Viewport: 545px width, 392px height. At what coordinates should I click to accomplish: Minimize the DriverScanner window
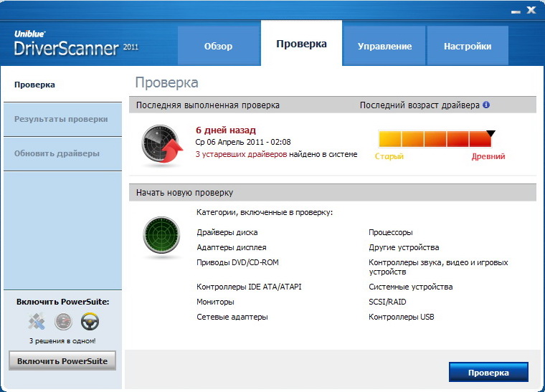click(x=515, y=11)
